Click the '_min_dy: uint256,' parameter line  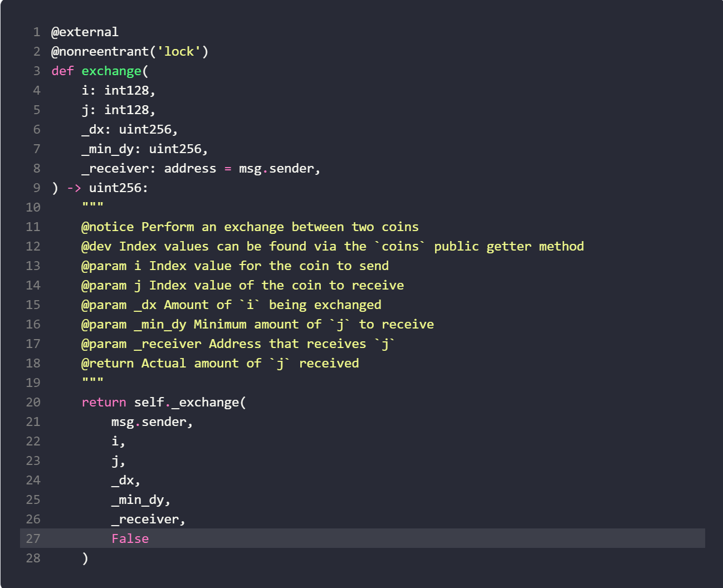(145, 149)
